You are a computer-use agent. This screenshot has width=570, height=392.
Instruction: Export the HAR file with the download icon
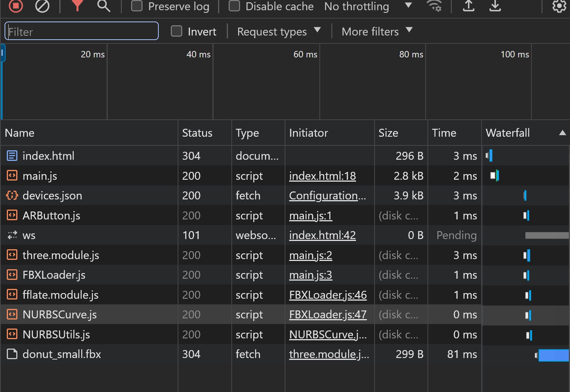pos(495,6)
